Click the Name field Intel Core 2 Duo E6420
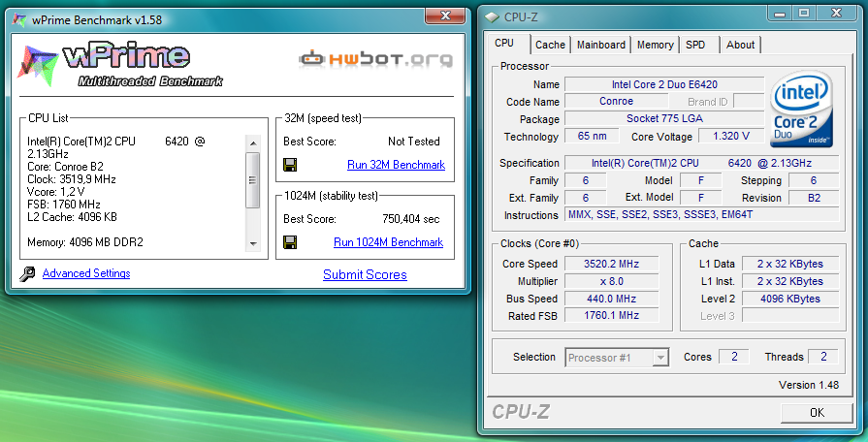The image size is (868, 442). [x=664, y=84]
